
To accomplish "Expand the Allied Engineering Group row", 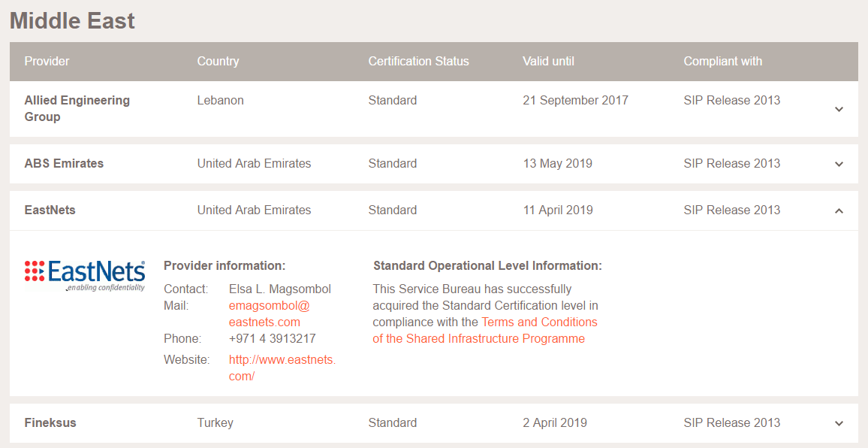I will pyautogui.click(x=839, y=109).
